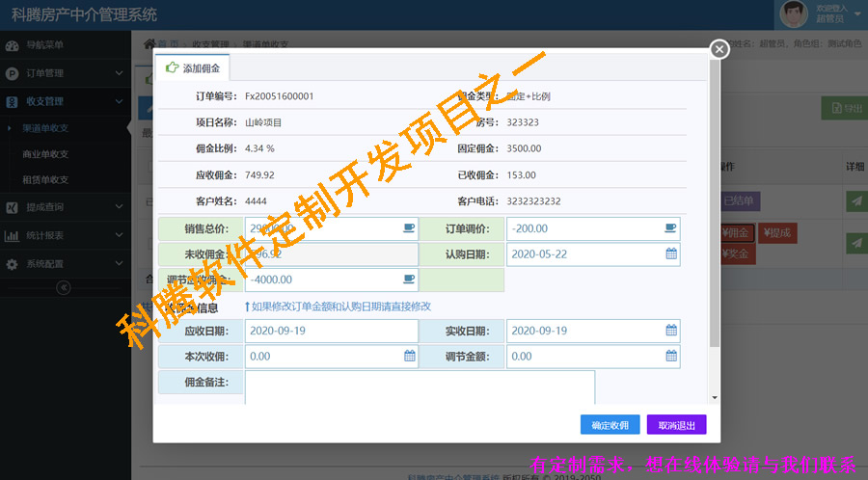The image size is (868, 480).
Task: Select 渠道单收支 submenu item
Action: (x=45, y=128)
